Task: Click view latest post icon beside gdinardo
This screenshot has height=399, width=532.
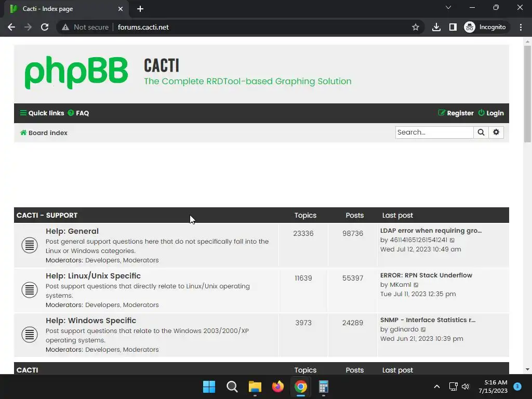Action: coord(423,330)
